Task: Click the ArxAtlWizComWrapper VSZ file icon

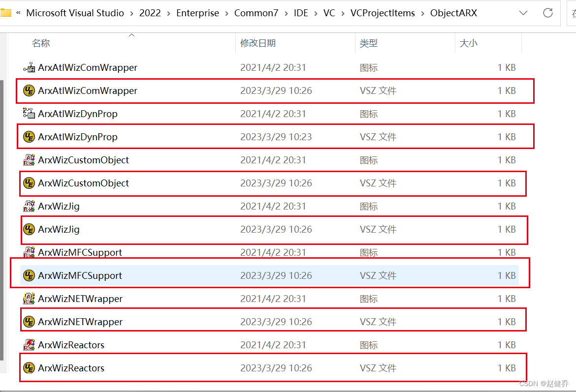Action: [29, 90]
